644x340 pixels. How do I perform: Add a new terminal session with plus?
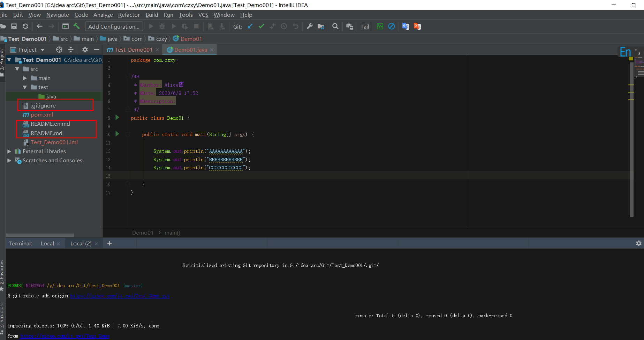(109, 243)
